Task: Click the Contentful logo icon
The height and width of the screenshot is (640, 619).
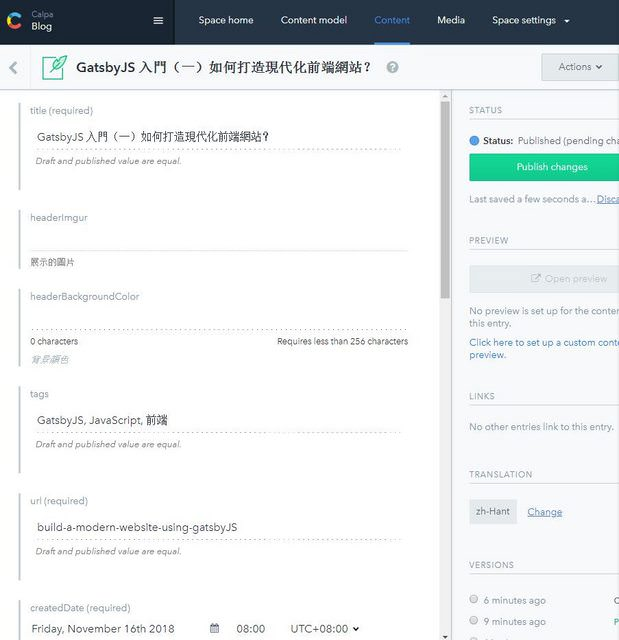Action: click(14, 21)
